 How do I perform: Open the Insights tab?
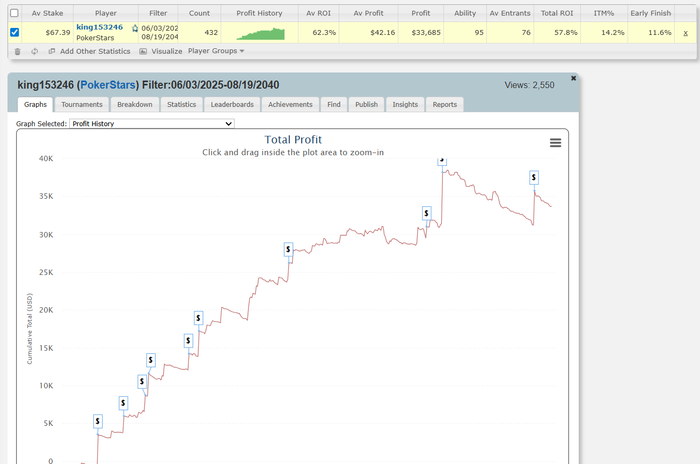[x=405, y=105]
